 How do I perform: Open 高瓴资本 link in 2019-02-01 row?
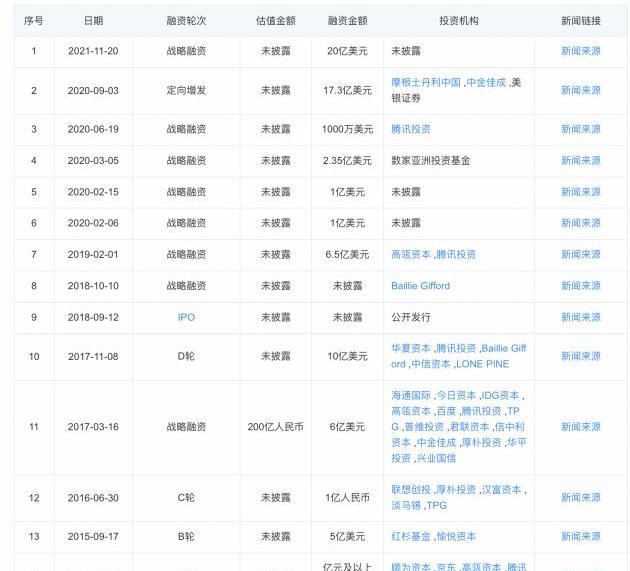tap(411, 254)
